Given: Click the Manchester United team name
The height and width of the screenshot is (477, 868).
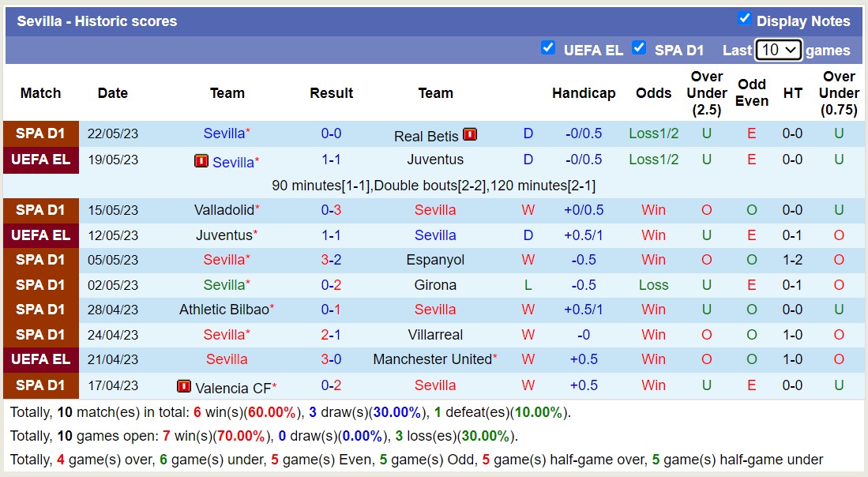Looking at the screenshot, I should [432, 359].
